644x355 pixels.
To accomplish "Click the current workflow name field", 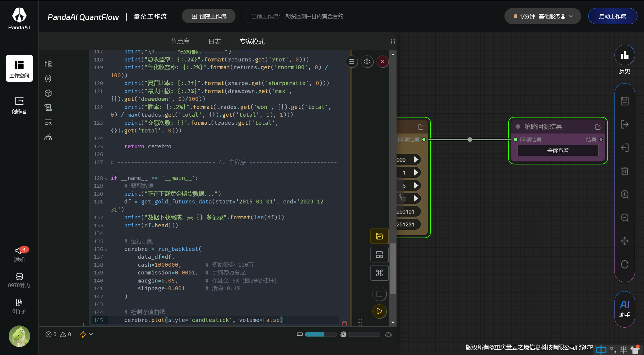I will coord(312,16).
